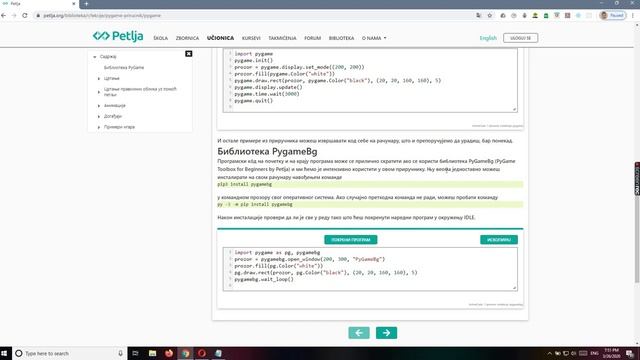Screen dimensions: 640x360
Task: Open the KURSEVI menu item
Action: [x=251, y=38]
